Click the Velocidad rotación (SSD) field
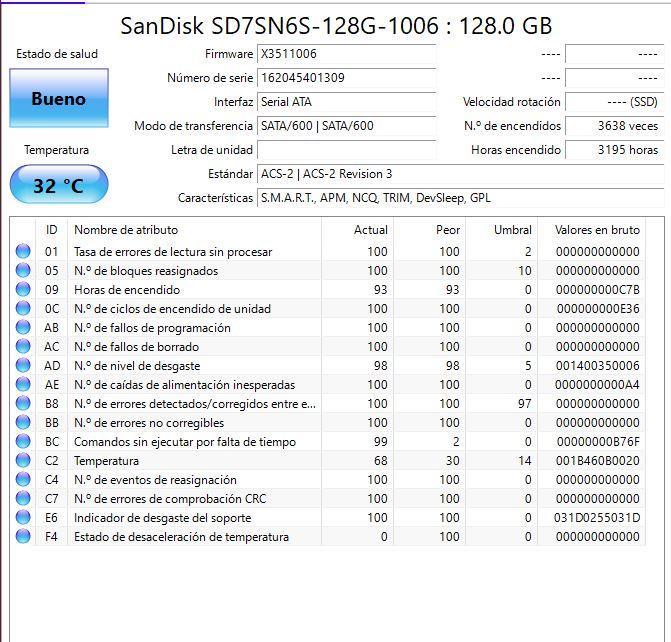671x642 pixels. click(x=615, y=102)
